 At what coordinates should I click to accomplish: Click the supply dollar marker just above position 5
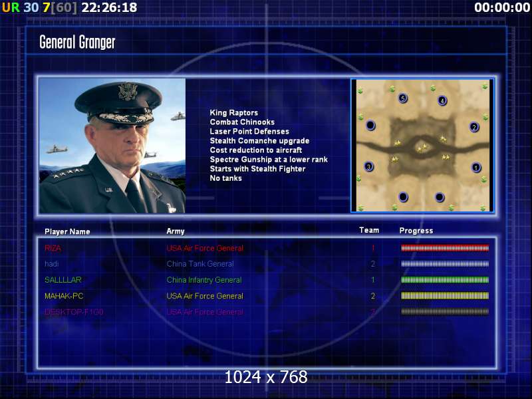pos(392,89)
